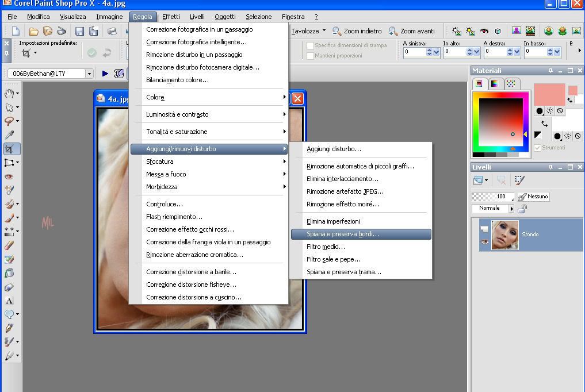Select the Dropper eyedropper tool

[9, 135]
